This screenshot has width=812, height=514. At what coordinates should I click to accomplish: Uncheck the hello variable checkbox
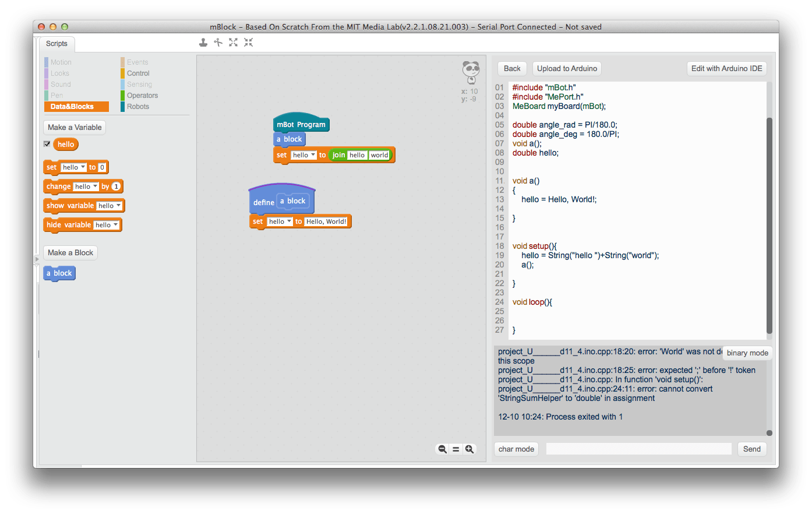[47, 144]
